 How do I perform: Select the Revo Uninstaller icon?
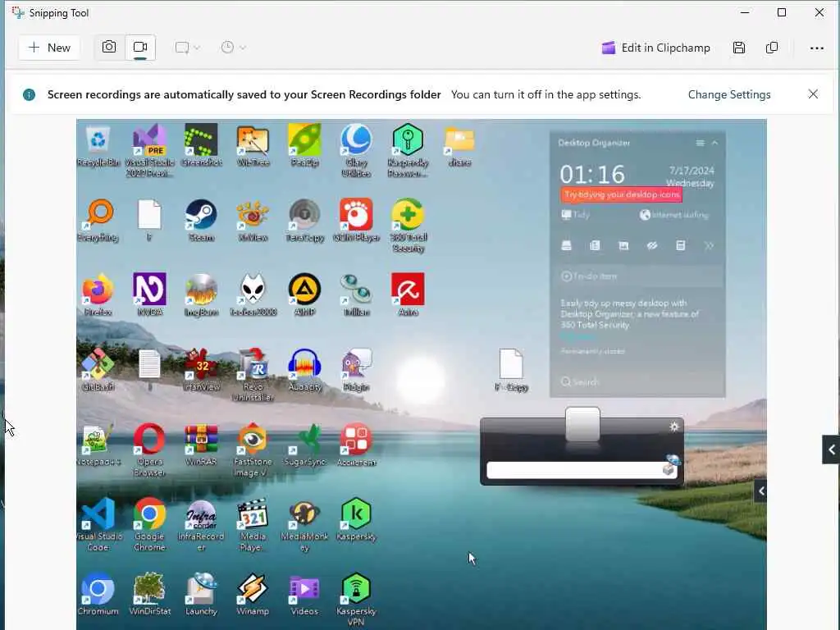(253, 375)
